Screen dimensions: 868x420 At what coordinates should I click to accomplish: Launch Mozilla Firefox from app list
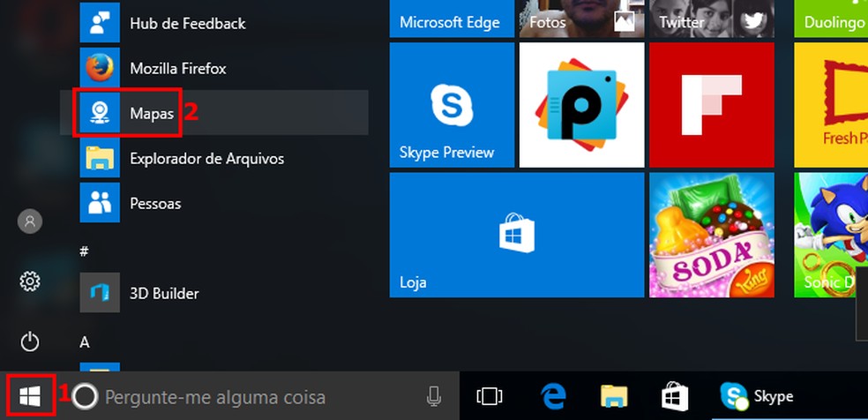point(213,68)
